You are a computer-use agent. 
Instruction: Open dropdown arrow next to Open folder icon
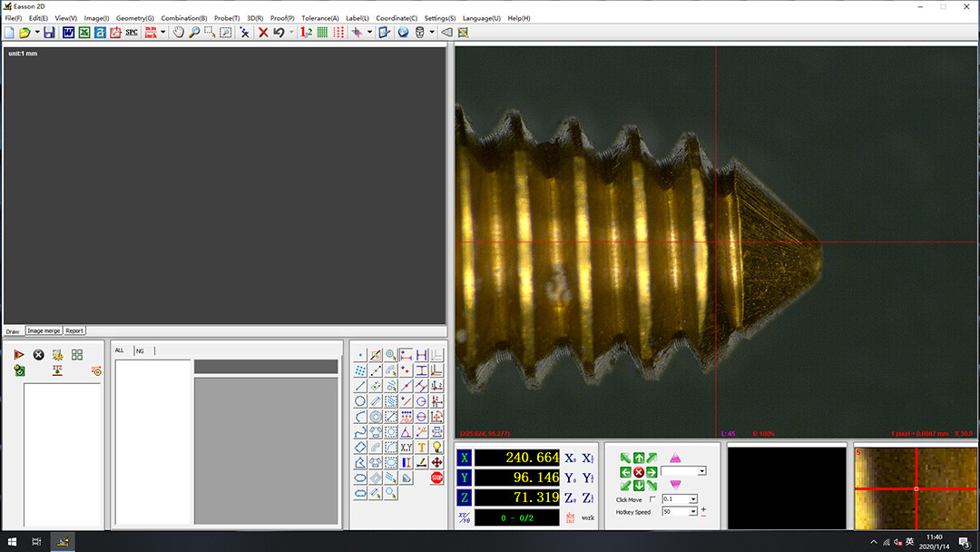click(x=37, y=32)
